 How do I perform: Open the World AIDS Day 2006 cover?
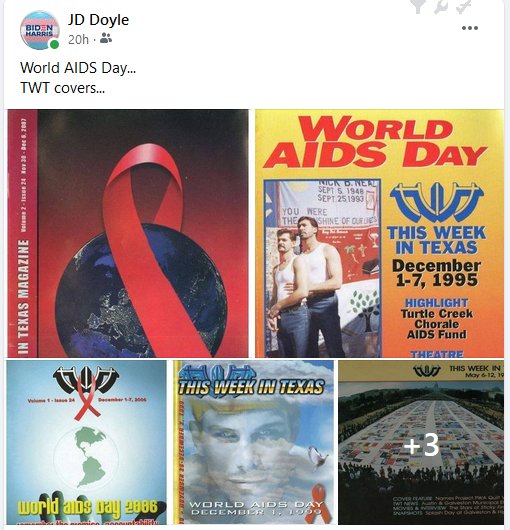point(87,442)
